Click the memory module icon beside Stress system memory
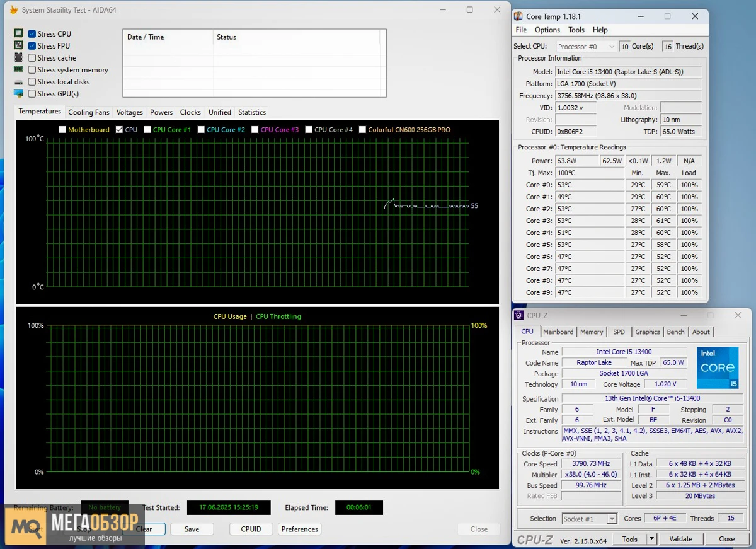 [x=18, y=69]
